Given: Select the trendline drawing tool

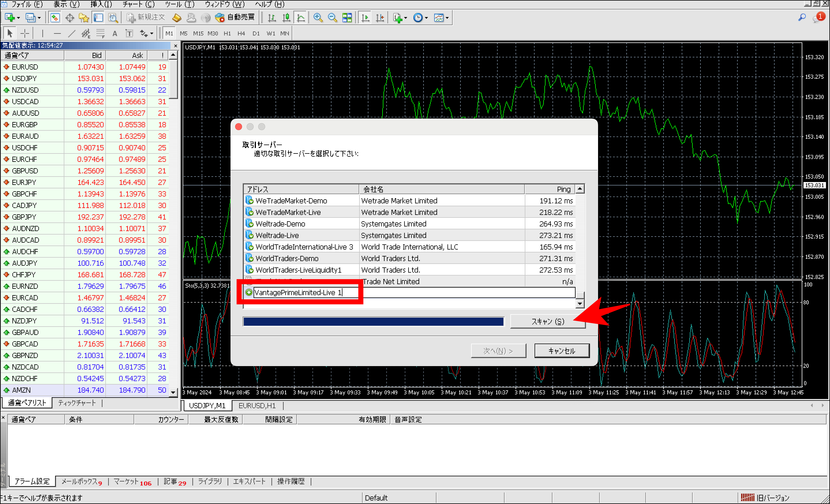Looking at the screenshot, I should (72, 33).
